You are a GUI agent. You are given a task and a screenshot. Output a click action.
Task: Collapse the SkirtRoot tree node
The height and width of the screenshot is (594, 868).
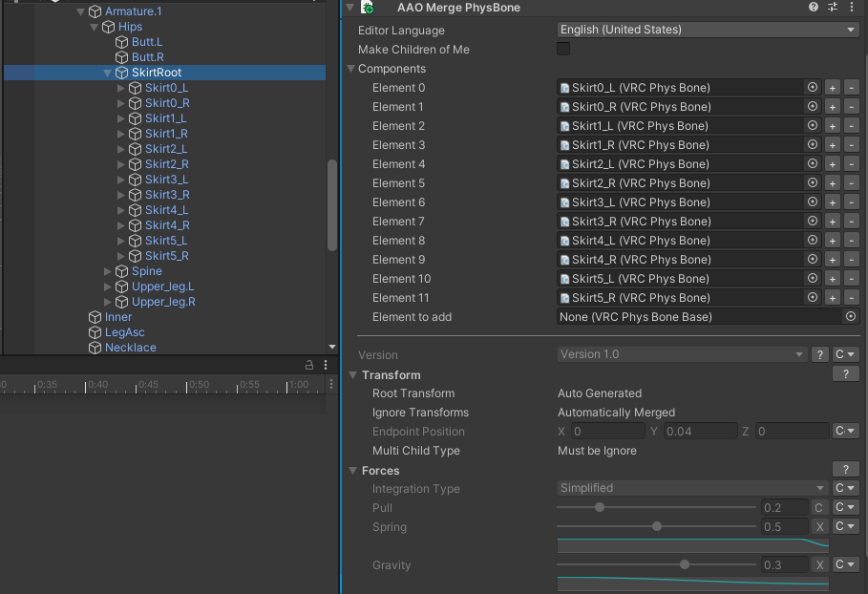pyautogui.click(x=108, y=73)
